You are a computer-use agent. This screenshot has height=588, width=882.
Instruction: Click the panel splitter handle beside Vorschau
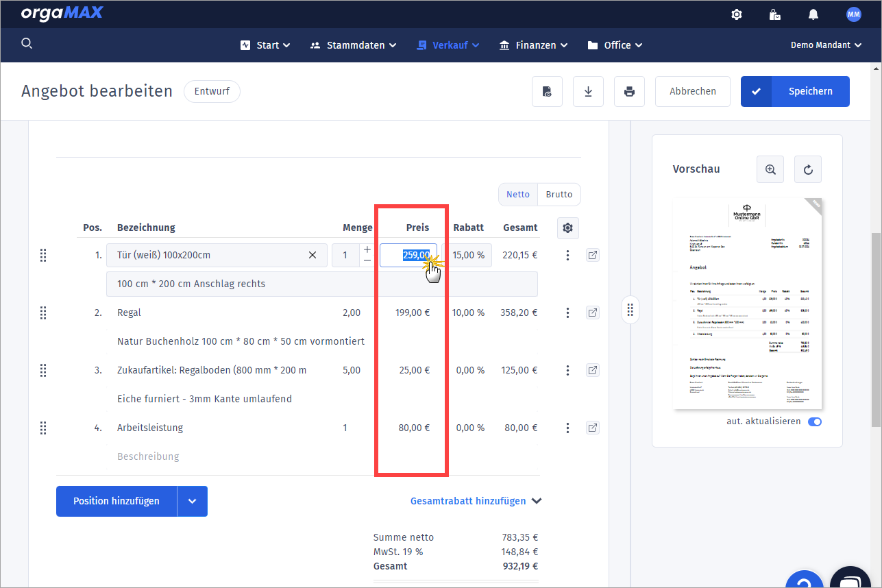coord(630,310)
